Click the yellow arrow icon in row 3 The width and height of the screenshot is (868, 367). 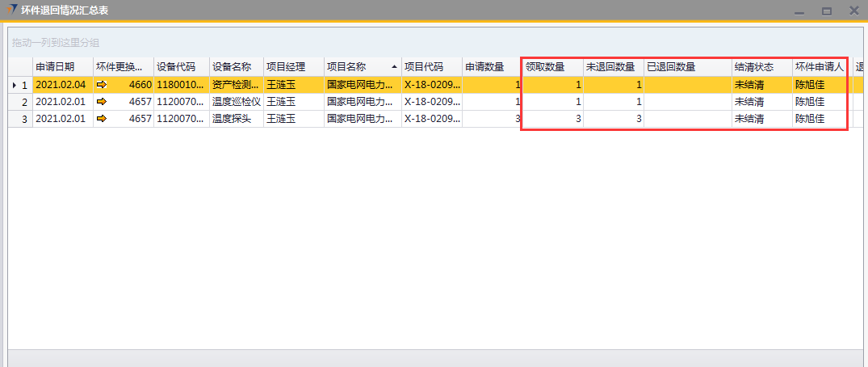pos(101,119)
